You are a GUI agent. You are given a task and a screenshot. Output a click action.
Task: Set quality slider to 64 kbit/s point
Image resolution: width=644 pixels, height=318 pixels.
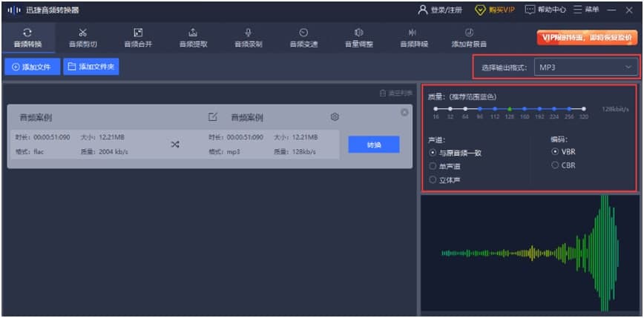point(465,109)
